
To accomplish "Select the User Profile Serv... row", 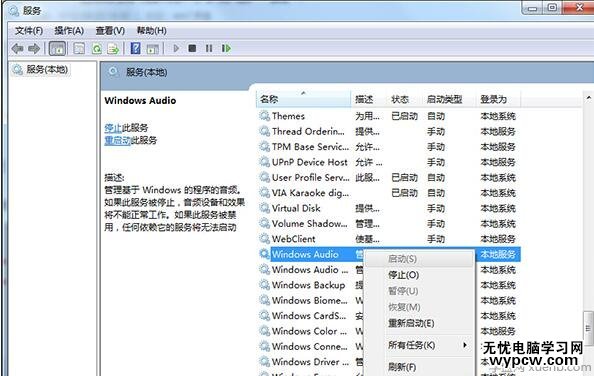I will [x=389, y=177].
